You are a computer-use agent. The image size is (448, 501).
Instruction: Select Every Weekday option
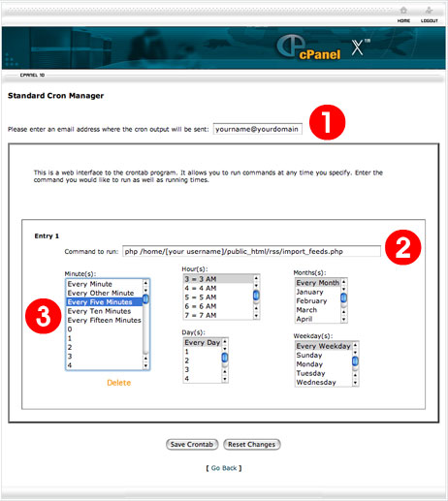pos(324,346)
